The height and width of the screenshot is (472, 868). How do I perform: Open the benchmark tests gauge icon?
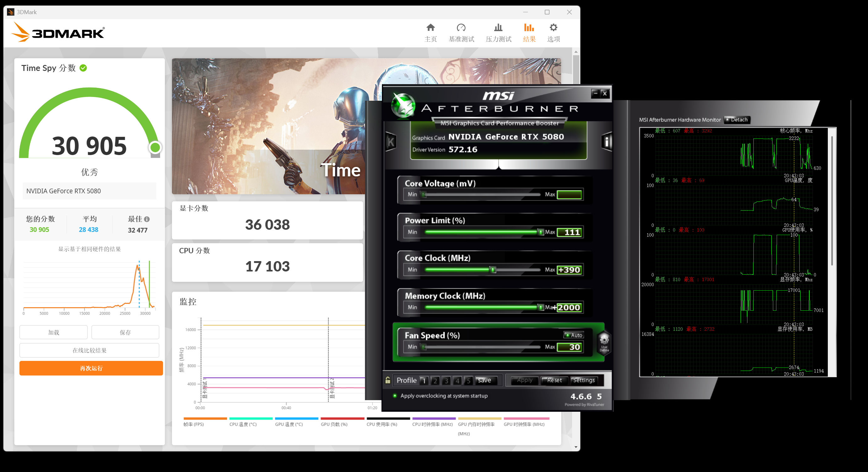(461, 28)
